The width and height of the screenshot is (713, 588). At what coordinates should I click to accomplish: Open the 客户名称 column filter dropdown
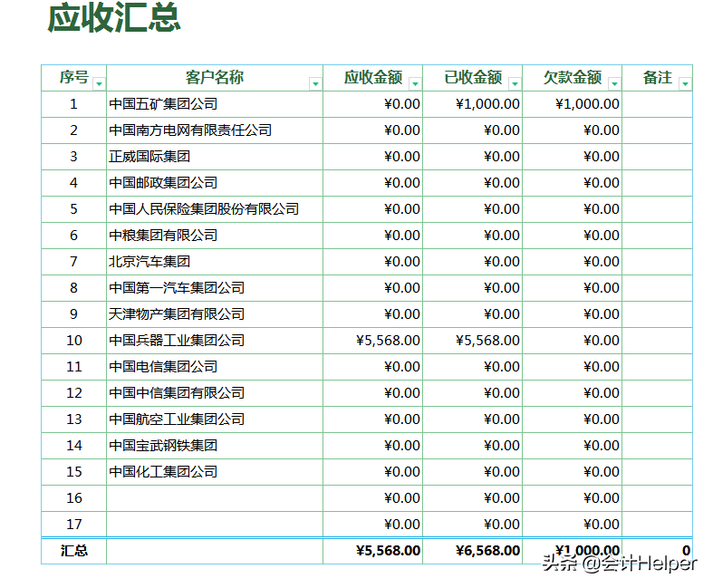[x=315, y=83]
